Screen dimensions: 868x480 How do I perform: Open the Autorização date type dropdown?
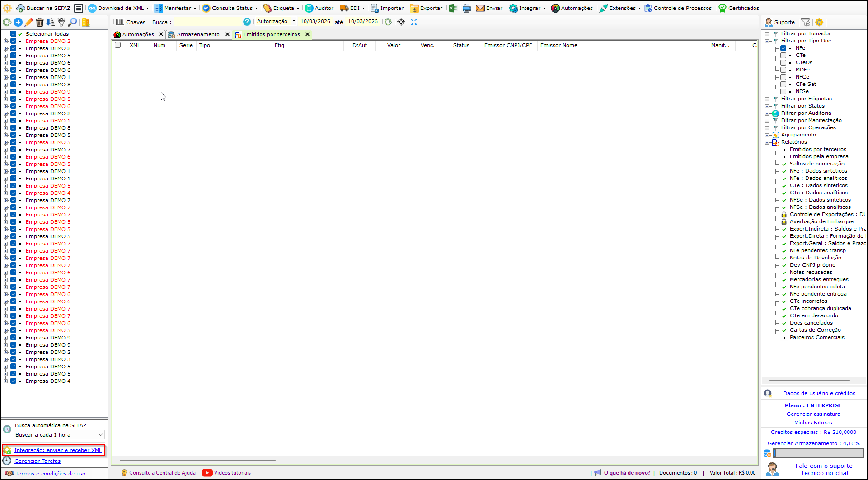click(276, 21)
